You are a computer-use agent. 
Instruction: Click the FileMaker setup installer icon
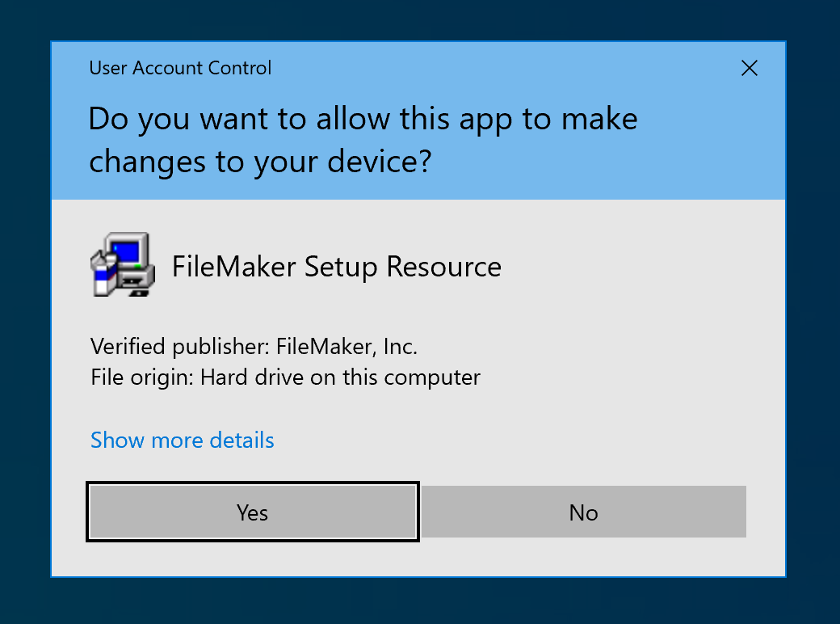click(x=121, y=265)
